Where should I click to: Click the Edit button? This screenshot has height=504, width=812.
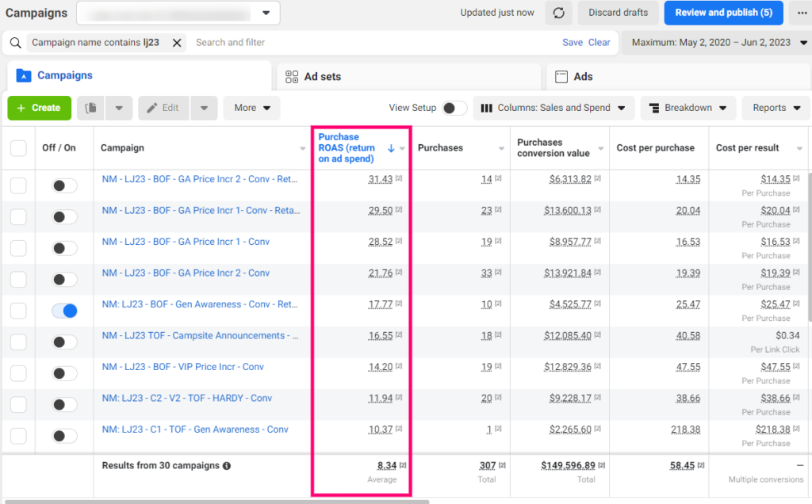[163, 108]
